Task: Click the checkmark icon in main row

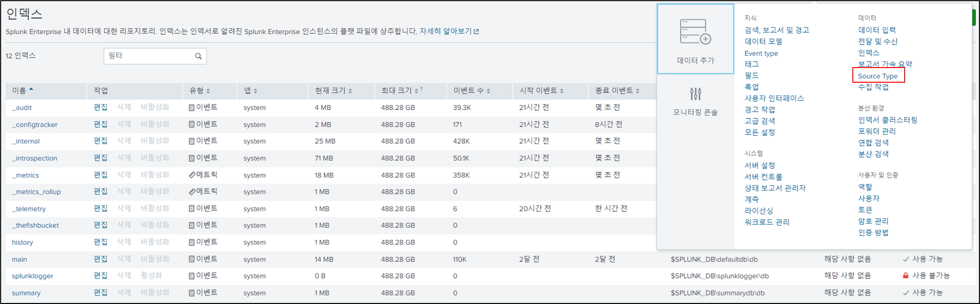Action: coord(906,259)
